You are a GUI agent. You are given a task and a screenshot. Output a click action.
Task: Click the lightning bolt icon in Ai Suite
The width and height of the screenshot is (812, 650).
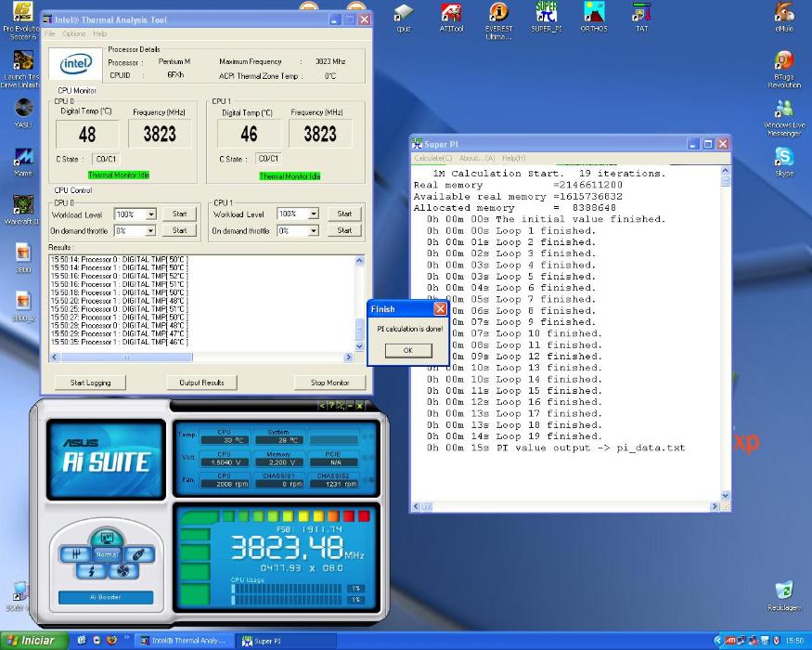click(x=92, y=571)
